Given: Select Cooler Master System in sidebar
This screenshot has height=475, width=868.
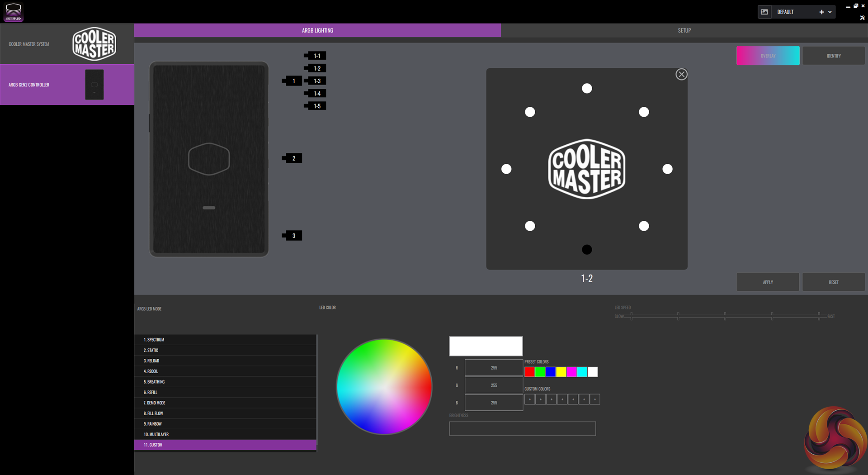Looking at the screenshot, I should [x=67, y=44].
